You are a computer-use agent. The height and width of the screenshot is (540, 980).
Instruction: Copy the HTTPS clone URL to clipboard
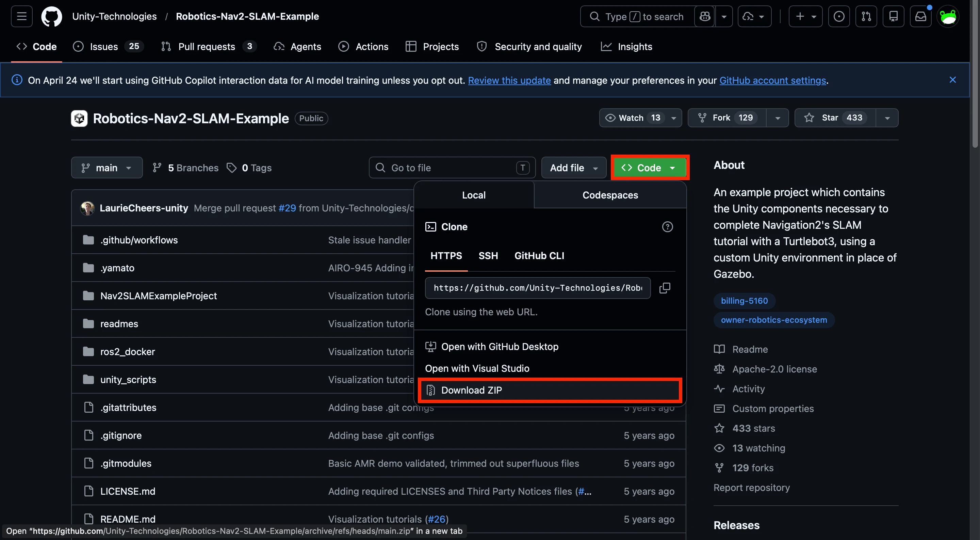tap(665, 288)
